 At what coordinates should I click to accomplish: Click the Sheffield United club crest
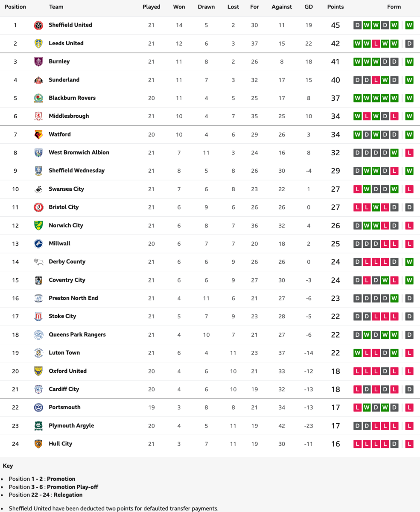[x=38, y=25]
